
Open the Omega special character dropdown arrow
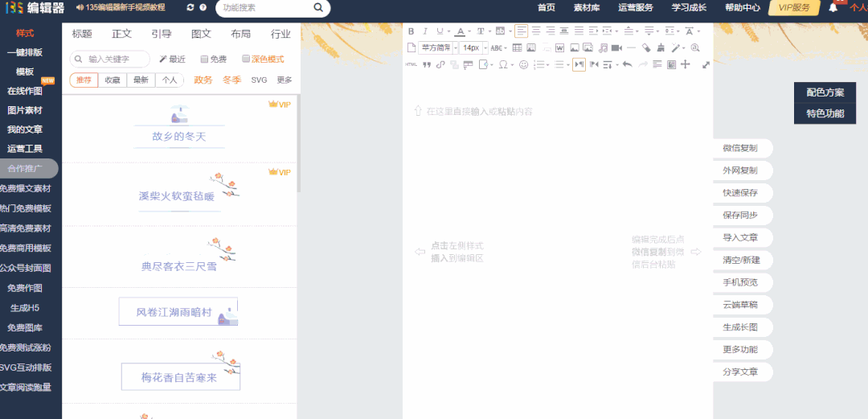512,65
